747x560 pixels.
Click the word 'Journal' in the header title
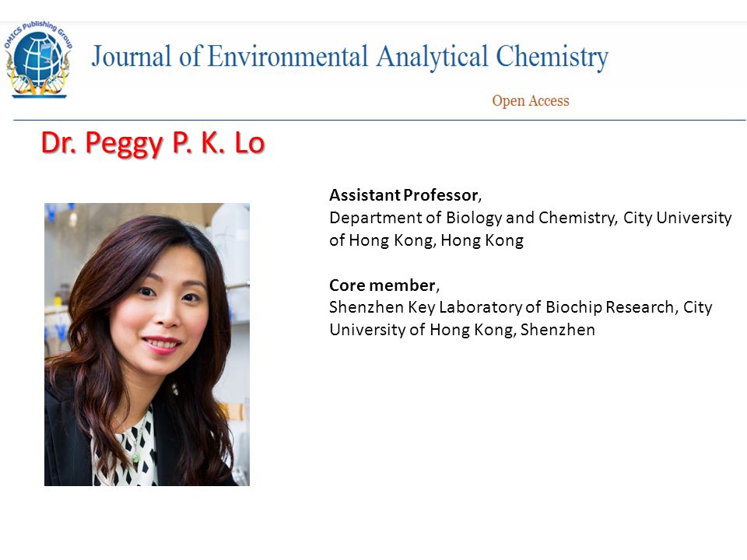coord(132,56)
